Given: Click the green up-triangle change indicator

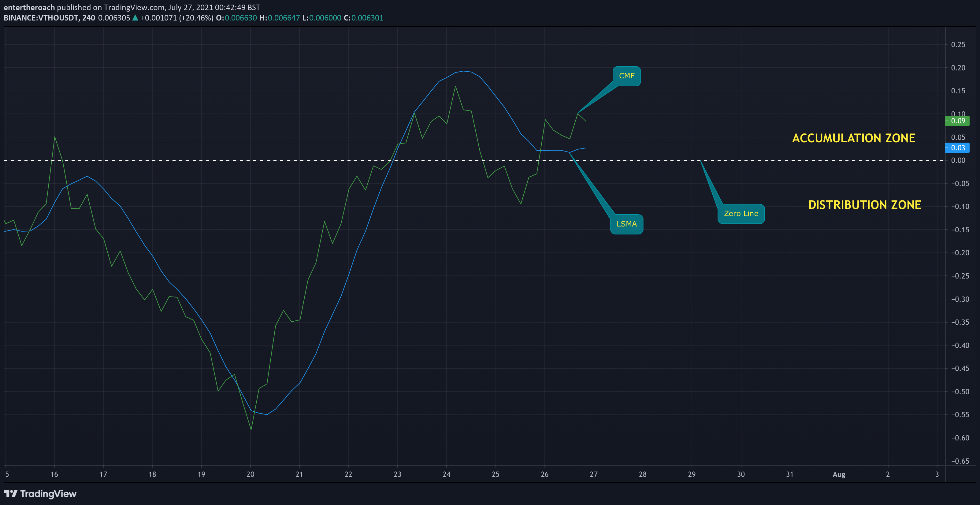Looking at the screenshot, I should click(135, 17).
